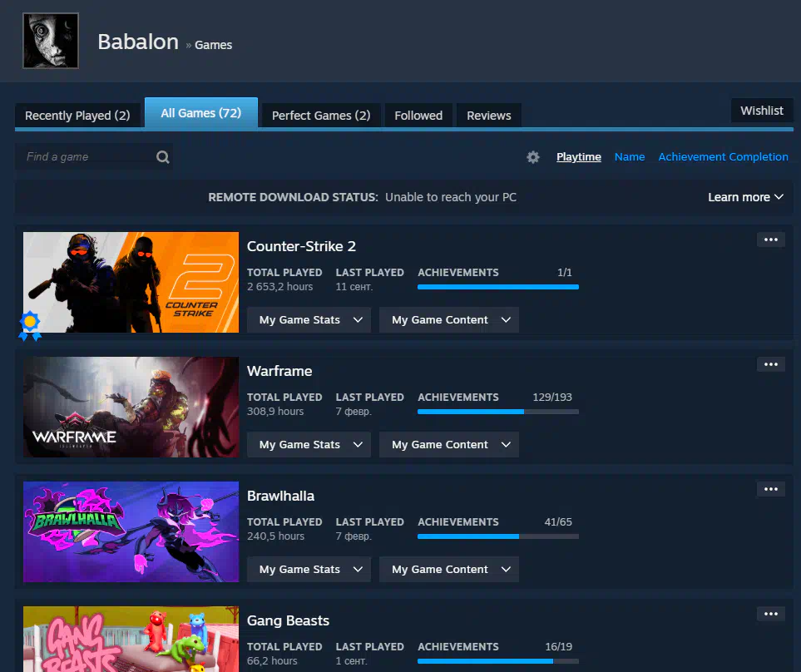Open the gear settings icon near Playtime
Image resolution: width=801 pixels, height=672 pixels.
533,157
